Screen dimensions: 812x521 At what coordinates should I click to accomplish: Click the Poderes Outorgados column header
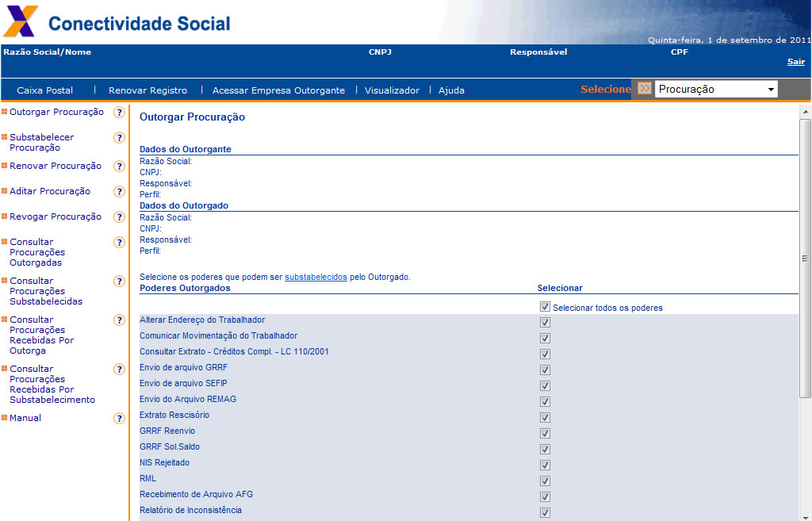(x=185, y=288)
